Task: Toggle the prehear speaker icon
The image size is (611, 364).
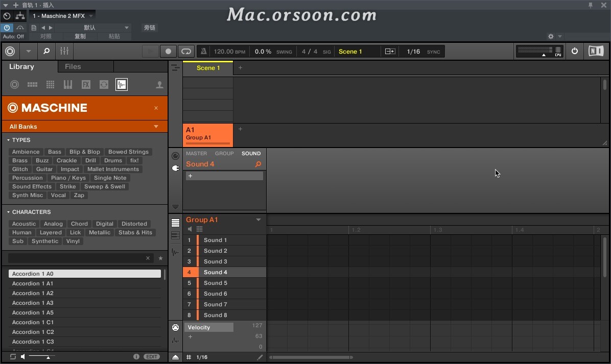Action: click(x=23, y=357)
